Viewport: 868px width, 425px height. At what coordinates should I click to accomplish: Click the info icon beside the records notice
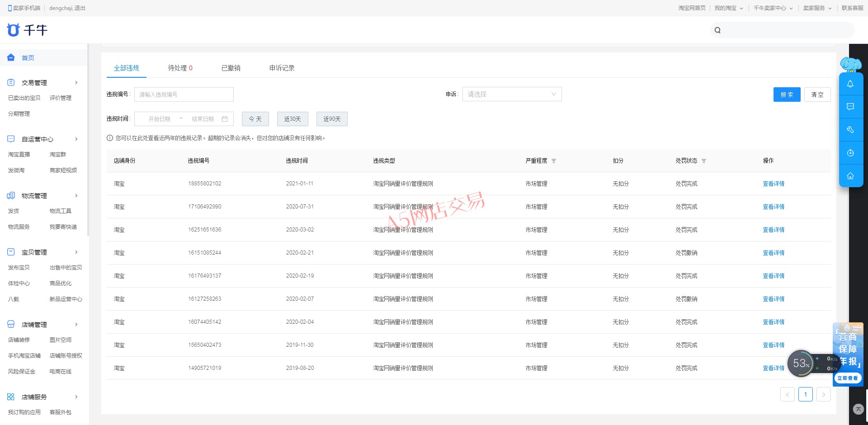pyautogui.click(x=110, y=138)
